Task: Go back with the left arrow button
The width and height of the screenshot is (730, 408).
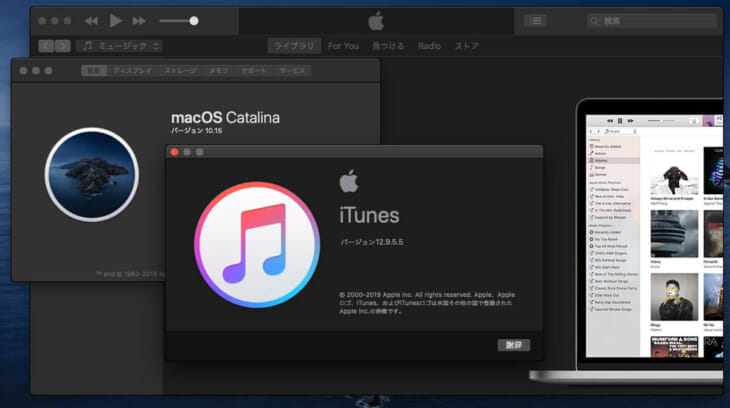Action: 46,46
